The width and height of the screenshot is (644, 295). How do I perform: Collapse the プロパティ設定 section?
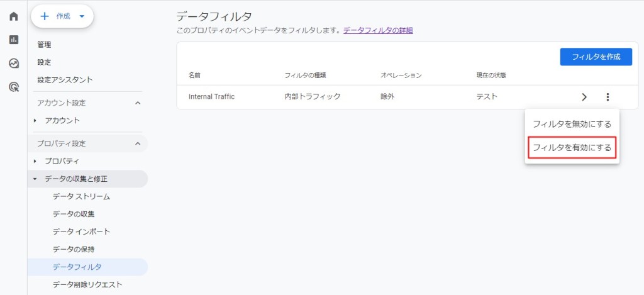click(138, 143)
